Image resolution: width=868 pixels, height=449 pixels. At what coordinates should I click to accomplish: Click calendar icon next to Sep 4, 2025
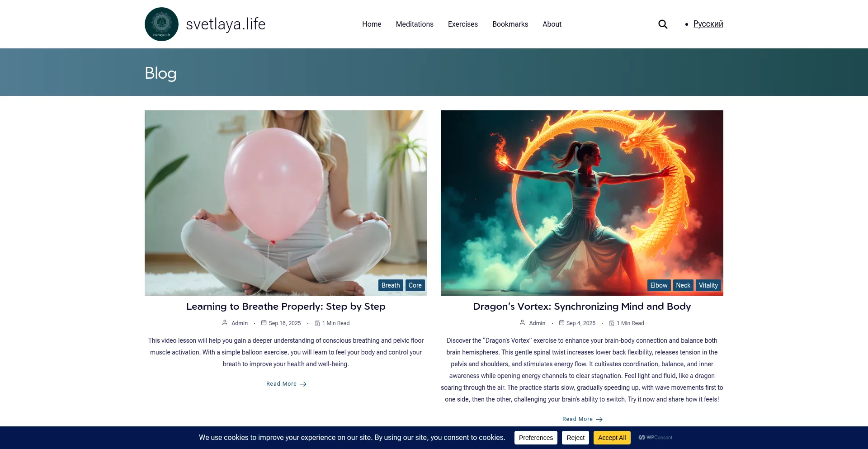561,323
